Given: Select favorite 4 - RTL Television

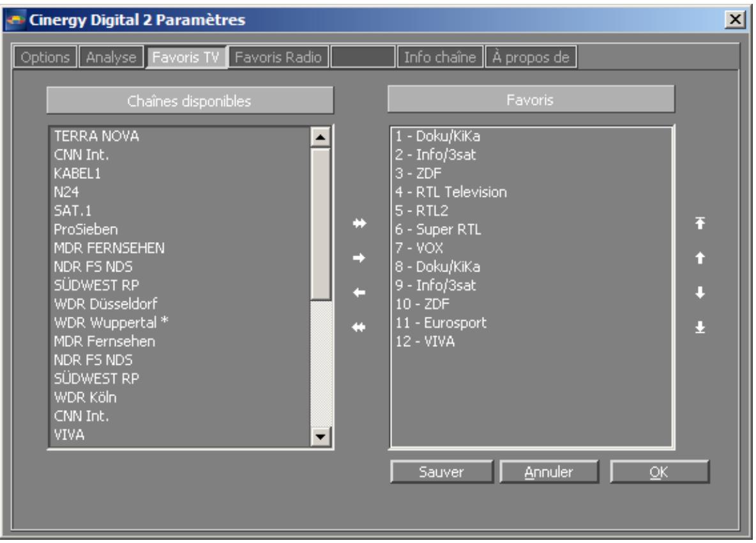Looking at the screenshot, I should (531, 192).
